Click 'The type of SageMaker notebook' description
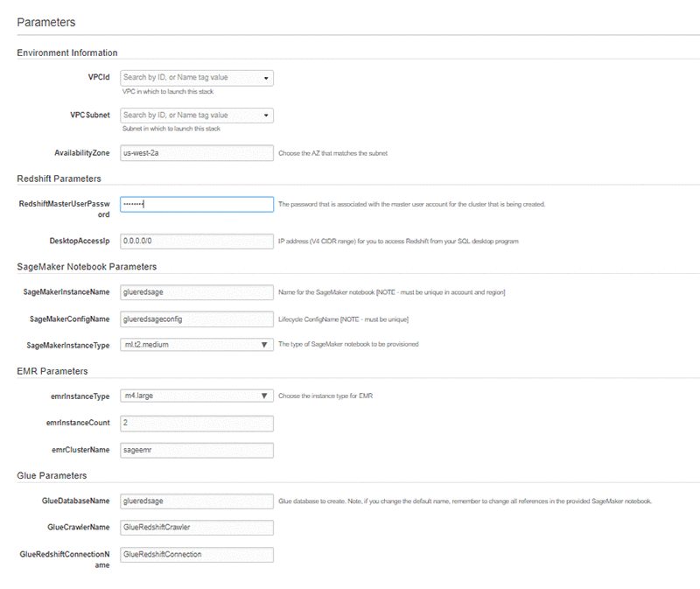Image resolution: width=700 pixels, height=589 pixels. coord(348,344)
